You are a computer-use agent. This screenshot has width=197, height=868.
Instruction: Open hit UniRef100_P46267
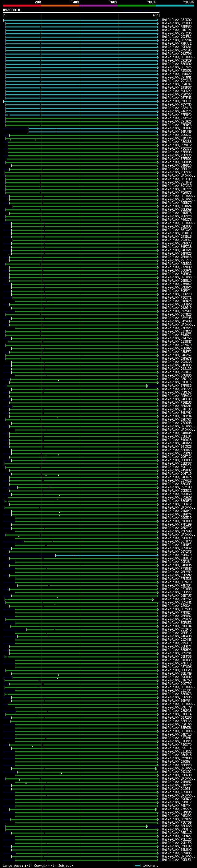point(177,355)
